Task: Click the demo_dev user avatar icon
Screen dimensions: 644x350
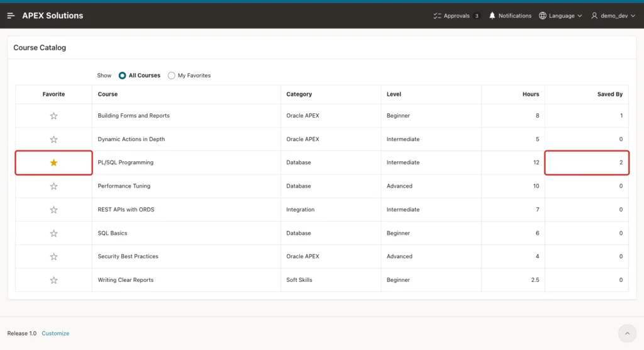Action: point(594,16)
